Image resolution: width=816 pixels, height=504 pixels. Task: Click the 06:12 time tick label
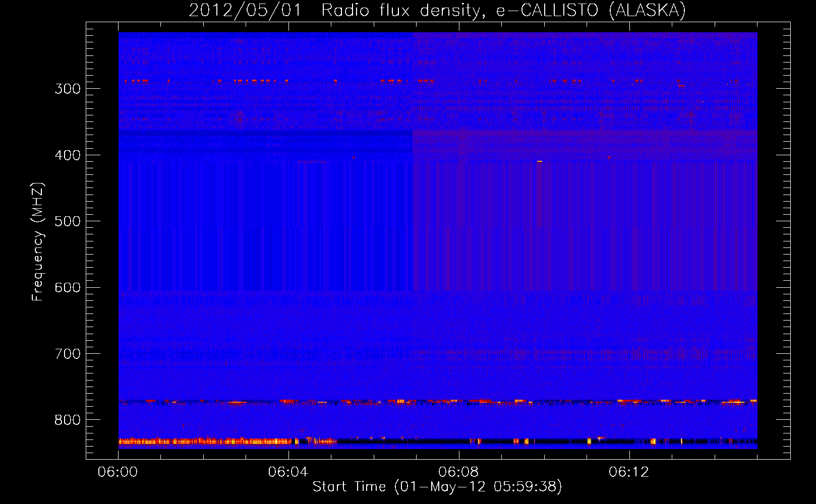click(629, 472)
